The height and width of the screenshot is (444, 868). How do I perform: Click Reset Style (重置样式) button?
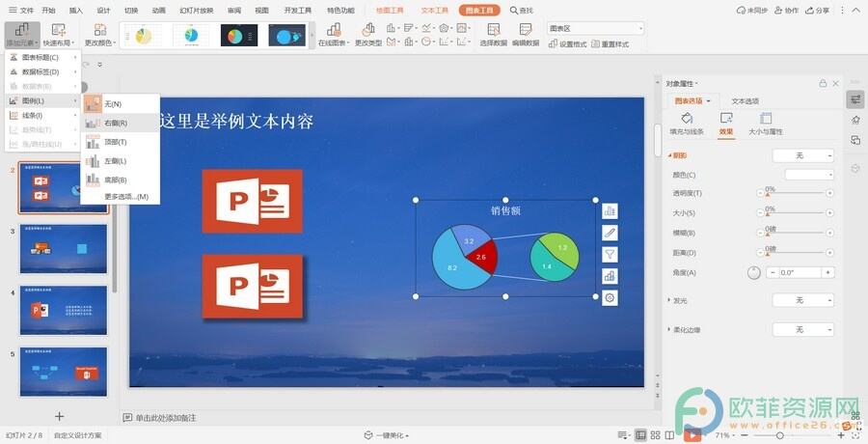tap(610, 44)
